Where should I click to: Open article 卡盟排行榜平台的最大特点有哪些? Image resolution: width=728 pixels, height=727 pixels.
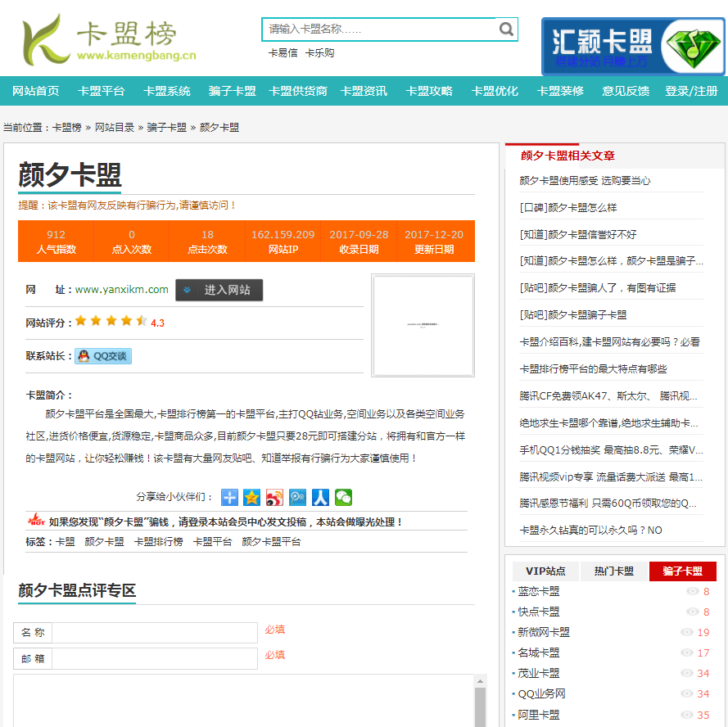593,369
